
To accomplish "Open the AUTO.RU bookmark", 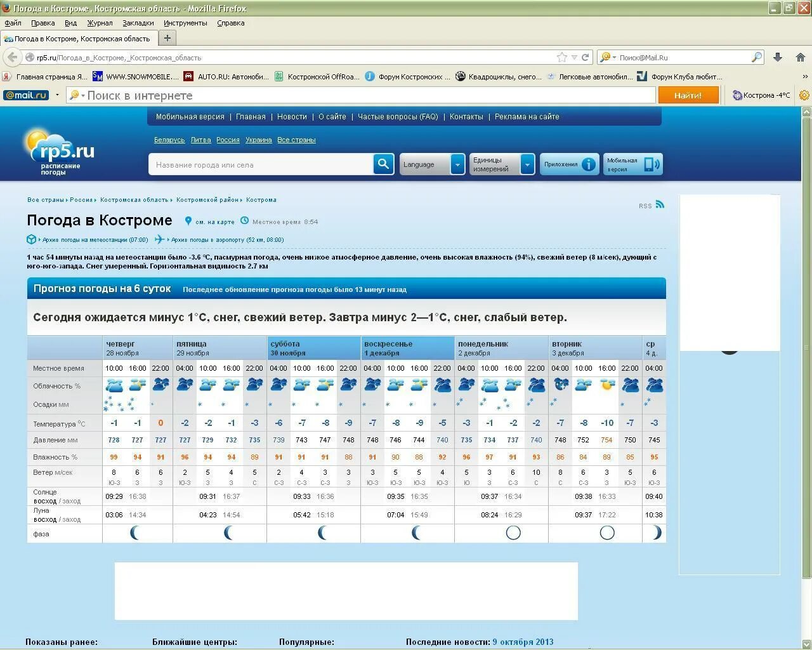I will coord(226,77).
